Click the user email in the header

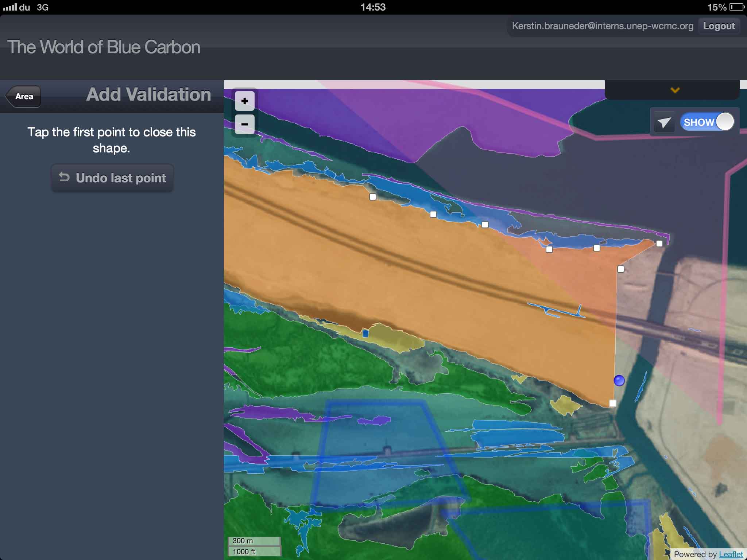tap(602, 26)
